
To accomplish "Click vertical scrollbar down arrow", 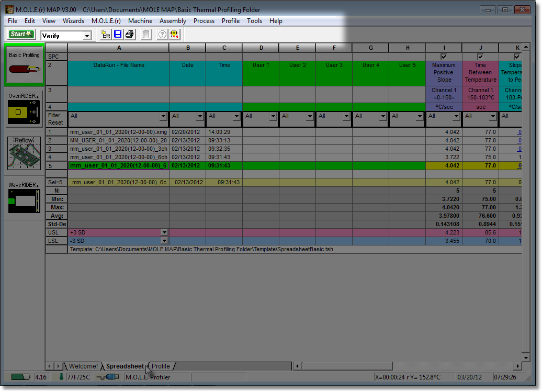I will (526, 358).
